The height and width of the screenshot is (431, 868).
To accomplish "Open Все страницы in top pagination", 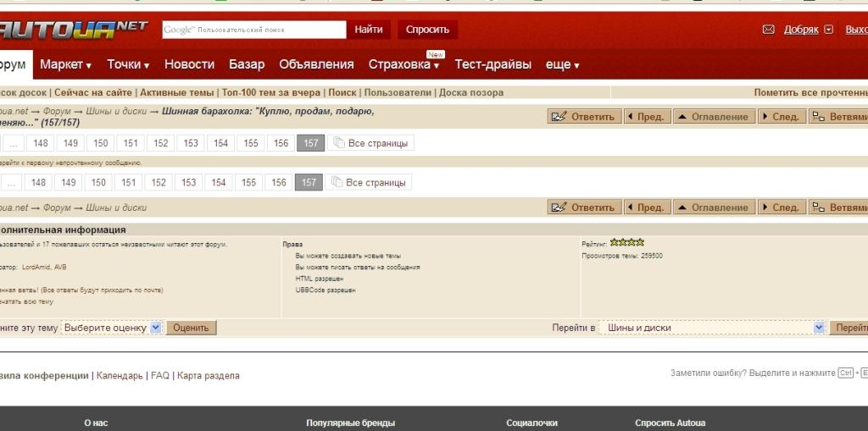I will (x=370, y=143).
